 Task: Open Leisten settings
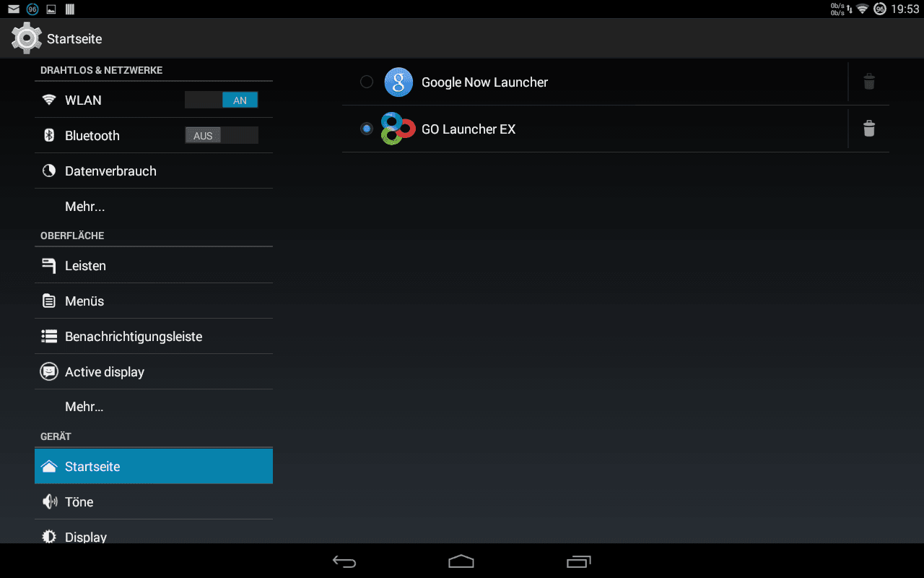pyautogui.click(x=154, y=265)
